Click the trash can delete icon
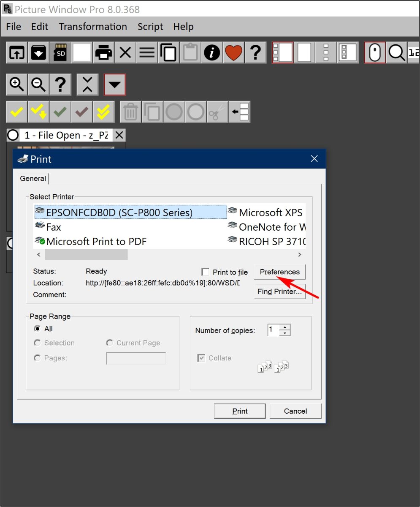 (x=131, y=112)
